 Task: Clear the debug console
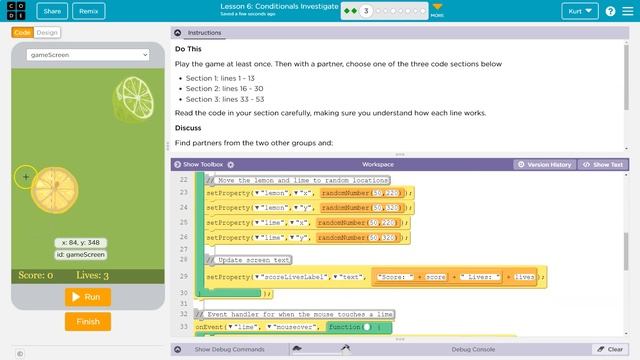coord(610,349)
